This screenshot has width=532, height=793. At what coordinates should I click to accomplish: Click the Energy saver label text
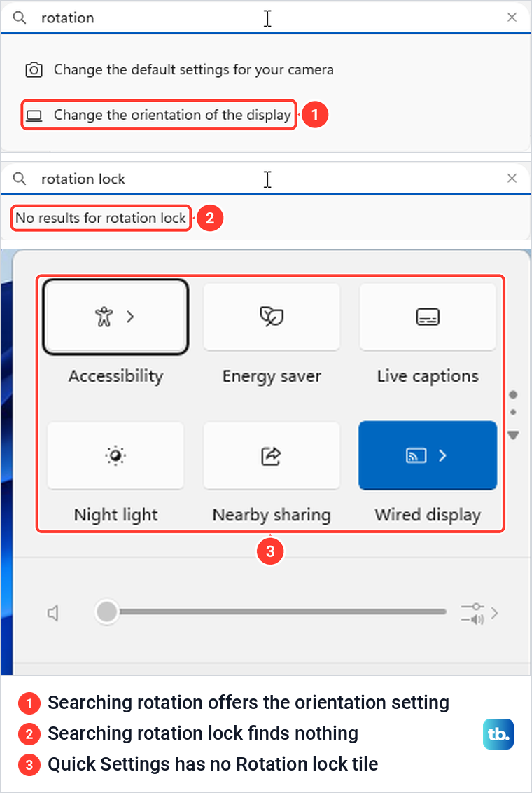pyautogui.click(x=272, y=376)
